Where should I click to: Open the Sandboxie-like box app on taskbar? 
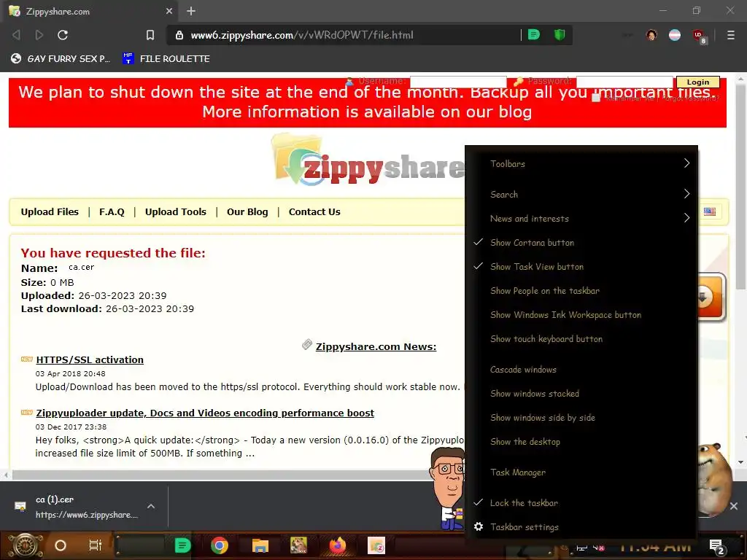coord(298,545)
